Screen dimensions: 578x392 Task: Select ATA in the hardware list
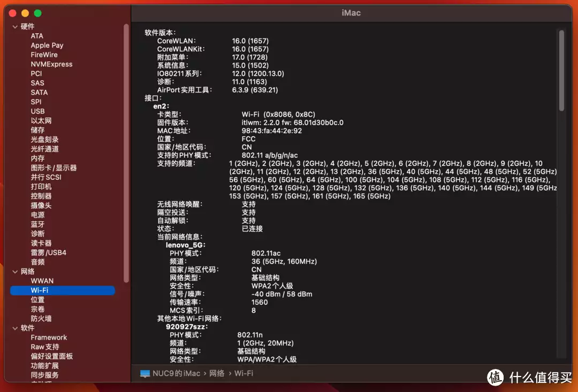[37, 36]
